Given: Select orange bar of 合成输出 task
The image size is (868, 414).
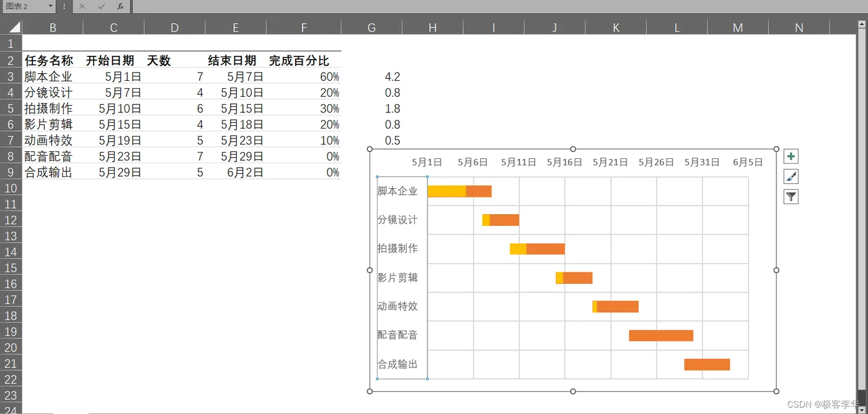Looking at the screenshot, I should pyautogui.click(x=707, y=364).
